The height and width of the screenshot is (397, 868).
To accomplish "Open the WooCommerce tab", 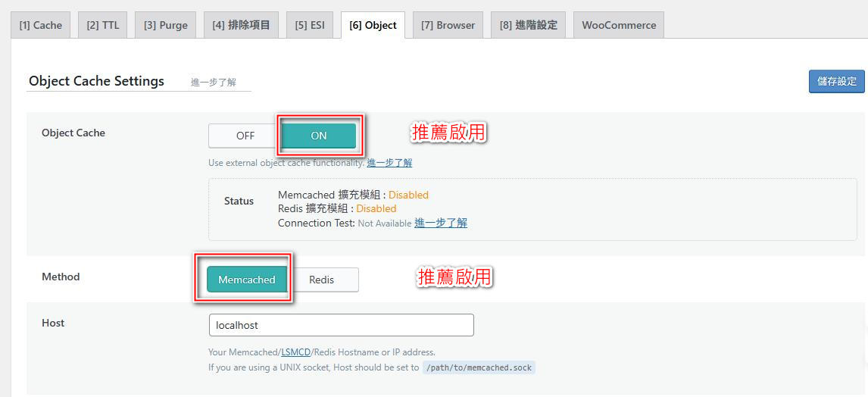I will click(x=619, y=25).
